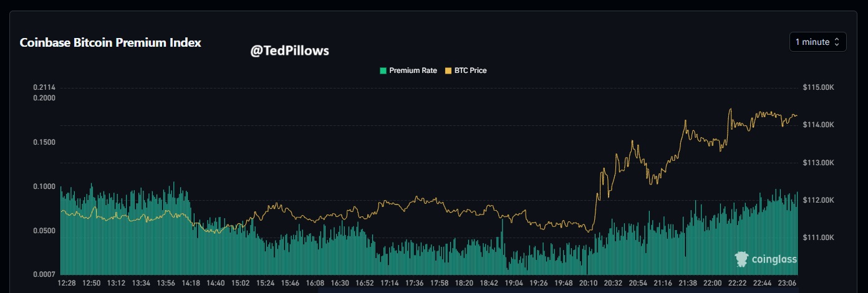This screenshot has width=868, height=293.
Task: Click the 0.0500 premium axis label
Action: [x=44, y=231]
